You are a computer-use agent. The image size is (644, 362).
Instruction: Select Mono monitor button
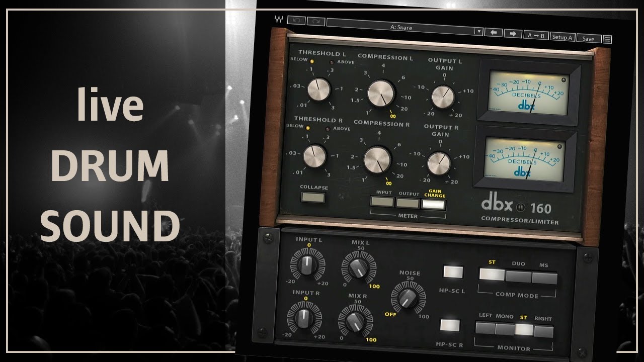click(x=505, y=329)
